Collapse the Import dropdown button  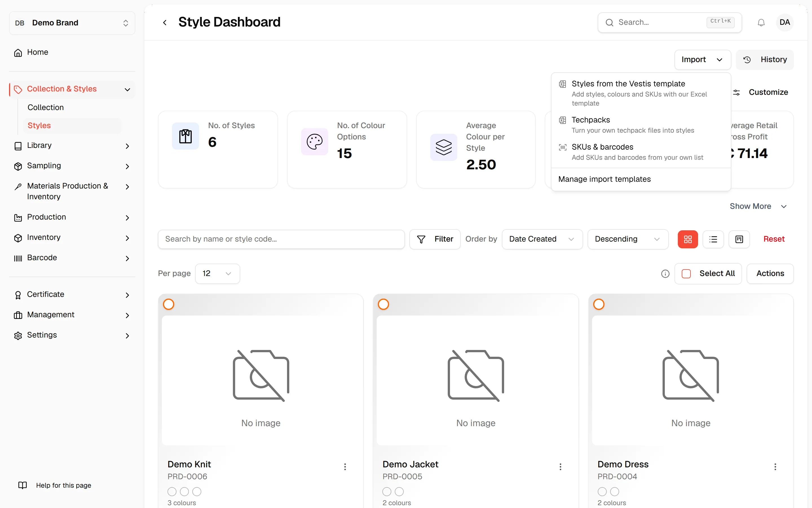click(702, 60)
